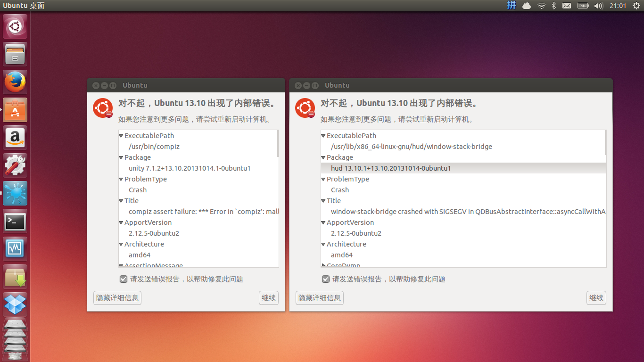
Task: Uncheck send error report in compiz dialog
Action: [x=124, y=279]
